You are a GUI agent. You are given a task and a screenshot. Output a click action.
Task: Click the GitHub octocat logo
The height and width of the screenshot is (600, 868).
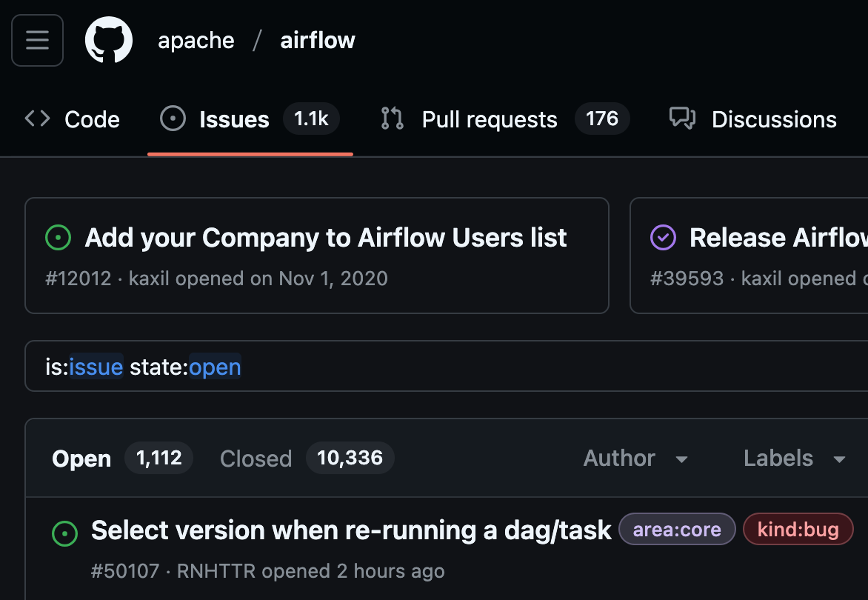click(x=109, y=40)
